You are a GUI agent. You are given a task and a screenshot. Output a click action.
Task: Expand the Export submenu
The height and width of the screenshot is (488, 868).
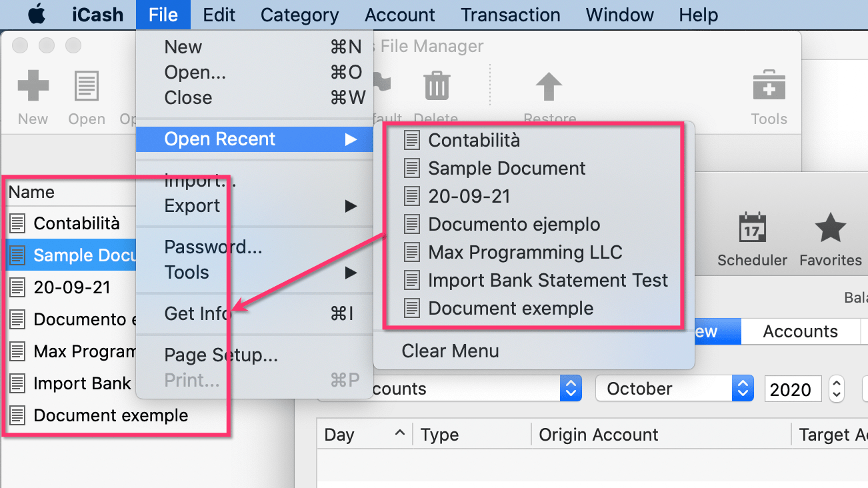pyautogui.click(x=254, y=206)
